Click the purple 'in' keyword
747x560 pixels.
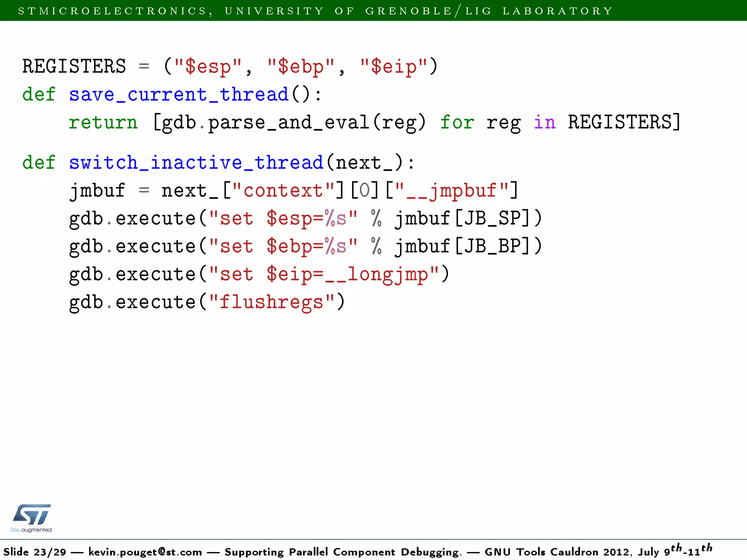click(545, 122)
